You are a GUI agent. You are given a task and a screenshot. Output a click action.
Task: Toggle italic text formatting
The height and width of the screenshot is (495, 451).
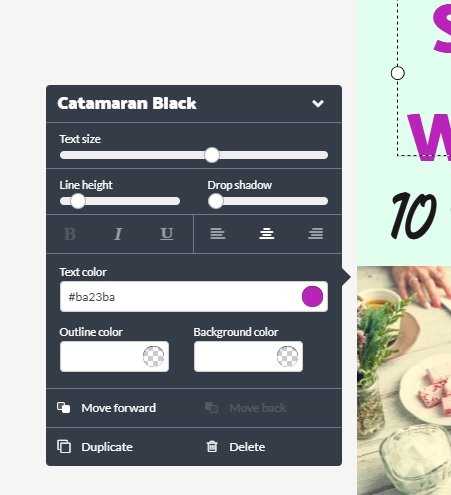point(118,234)
